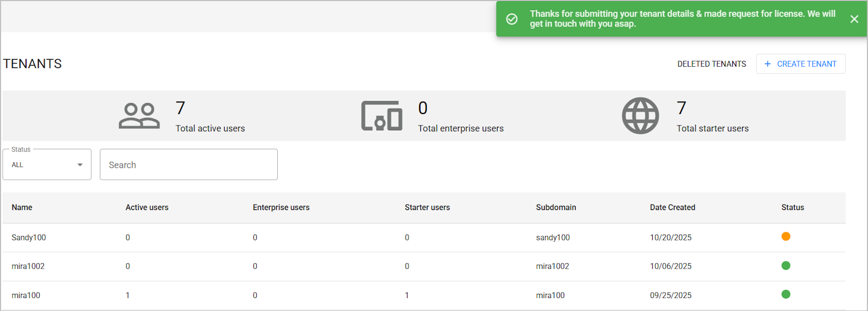Click the enterprise users devices icon

(x=382, y=116)
